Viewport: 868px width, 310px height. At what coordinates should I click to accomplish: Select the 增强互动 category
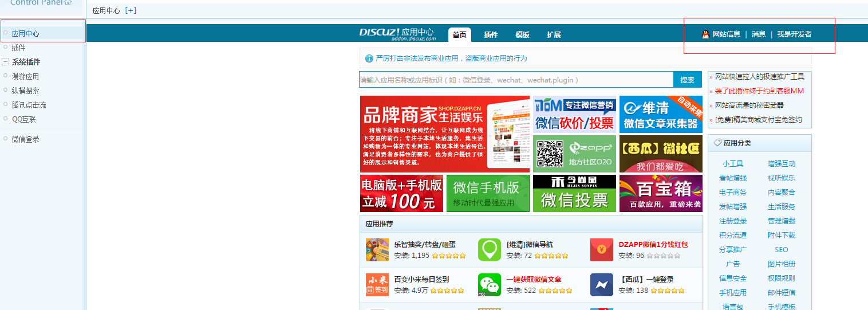[782, 164]
